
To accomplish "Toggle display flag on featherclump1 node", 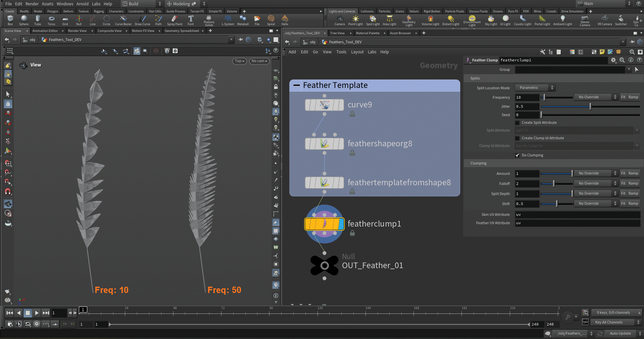I will 342,224.
